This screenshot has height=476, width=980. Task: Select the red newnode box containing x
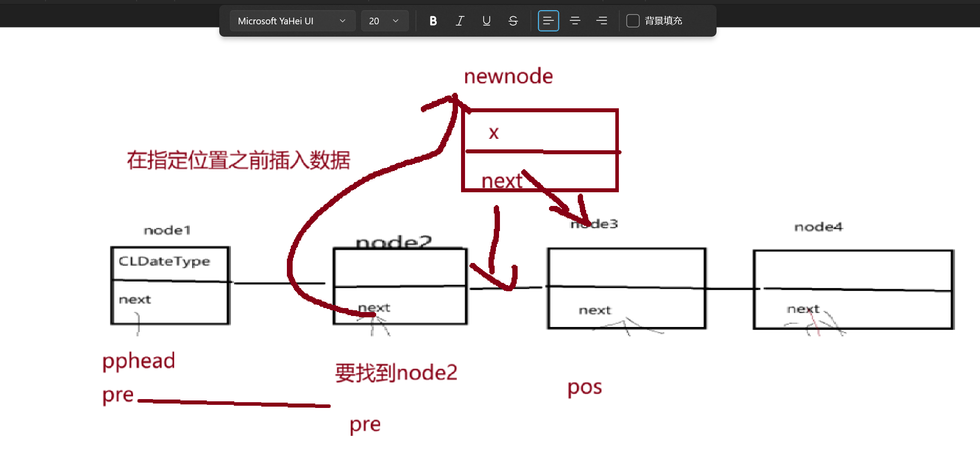(x=540, y=150)
